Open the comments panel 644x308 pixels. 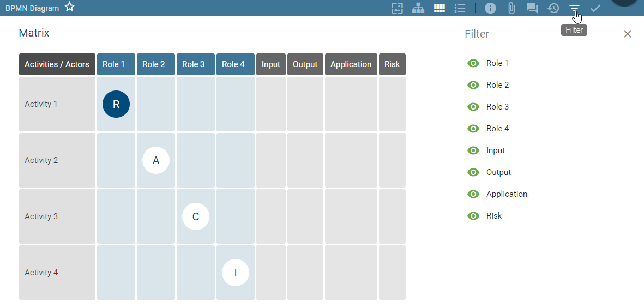532,8
